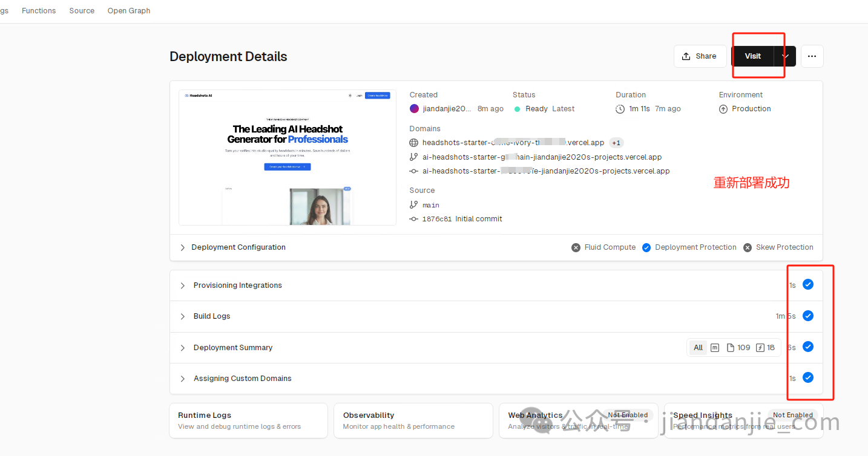Select the functions filter showing 18
Image resolution: width=868 pixels, height=456 pixels.
(766, 348)
